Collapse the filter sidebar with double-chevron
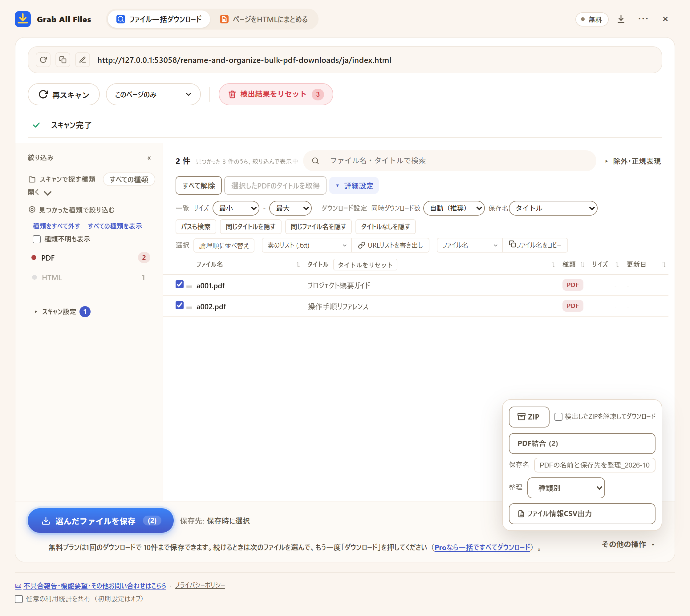The width and height of the screenshot is (690, 616). [x=149, y=158]
